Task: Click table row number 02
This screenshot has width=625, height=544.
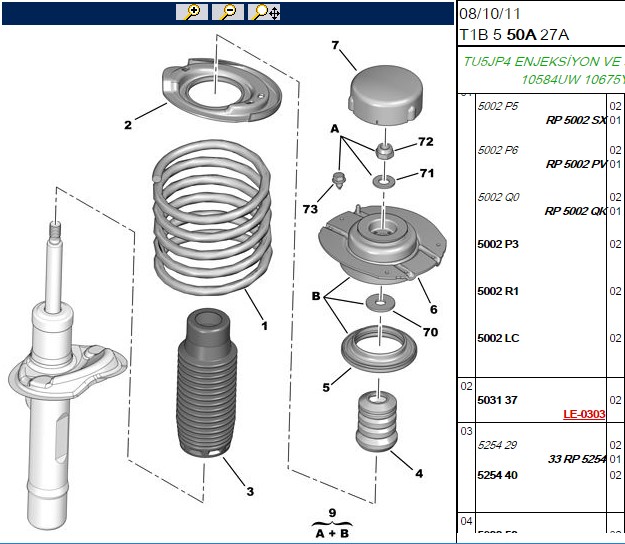Action: pos(466,386)
